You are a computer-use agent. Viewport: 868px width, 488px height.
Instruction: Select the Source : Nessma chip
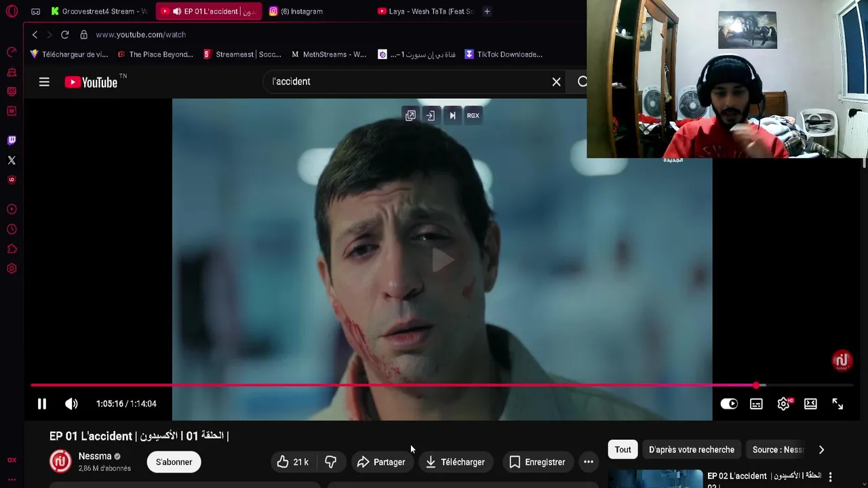(x=778, y=449)
